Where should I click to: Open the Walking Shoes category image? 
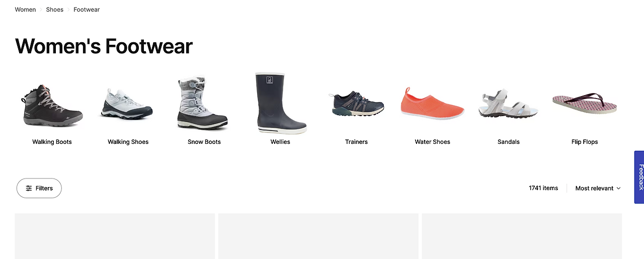[128, 104]
